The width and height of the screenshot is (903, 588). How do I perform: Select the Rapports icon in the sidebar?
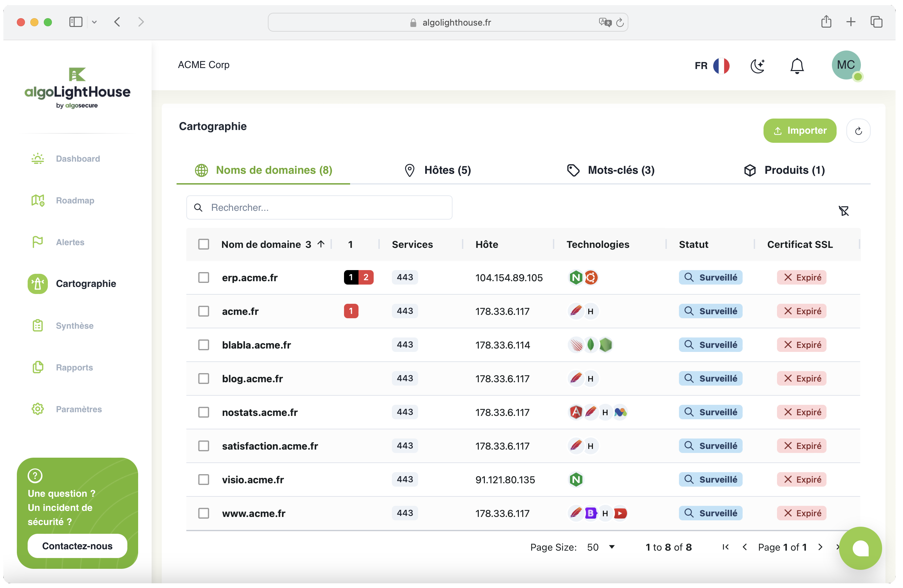(37, 367)
